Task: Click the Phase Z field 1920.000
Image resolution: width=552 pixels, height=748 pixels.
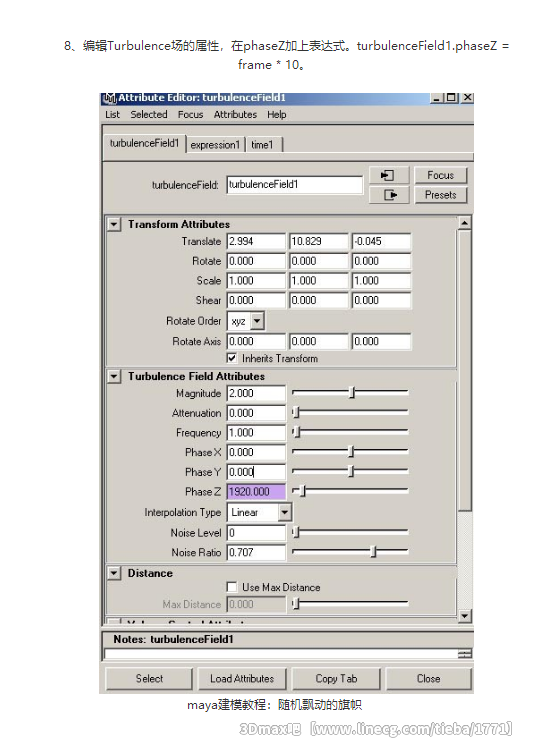Action: (x=256, y=492)
